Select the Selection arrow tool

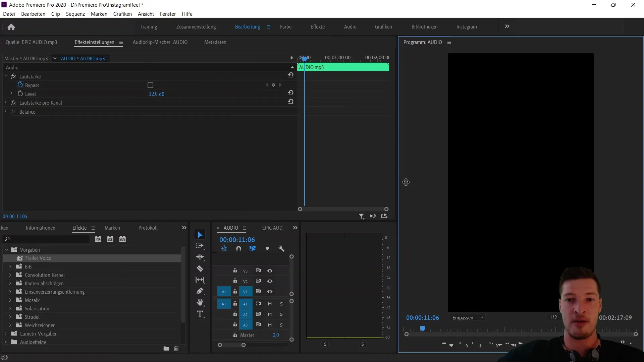200,235
